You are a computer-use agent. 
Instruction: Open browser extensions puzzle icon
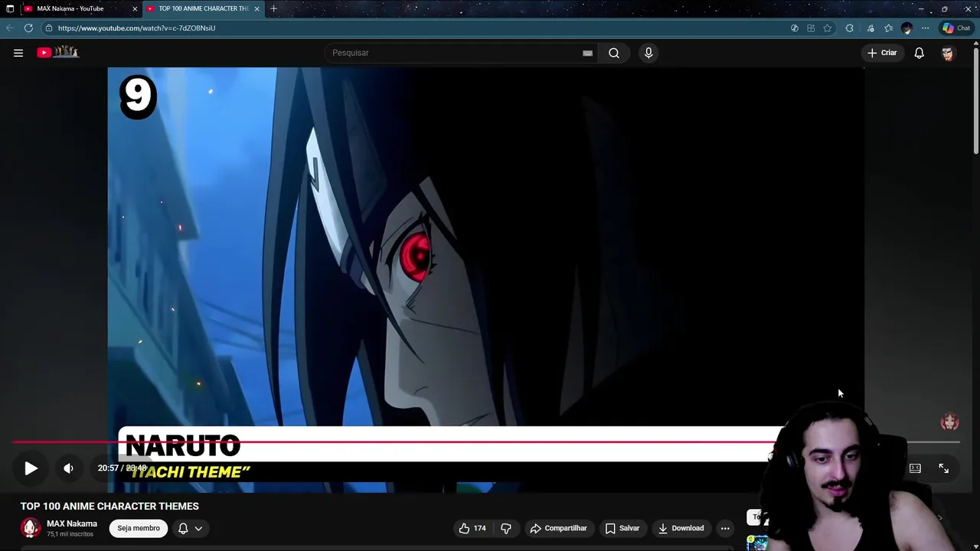849,28
